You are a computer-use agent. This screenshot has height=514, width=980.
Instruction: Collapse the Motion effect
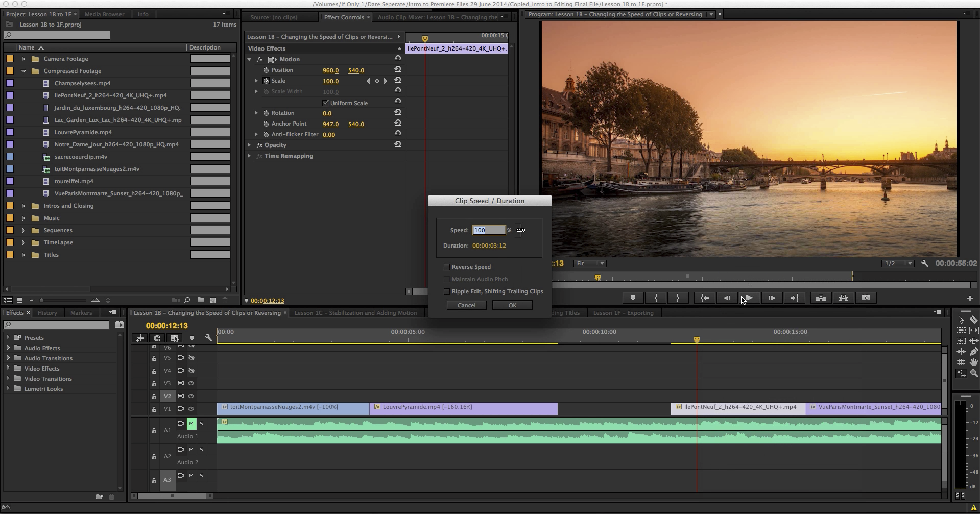tap(249, 59)
